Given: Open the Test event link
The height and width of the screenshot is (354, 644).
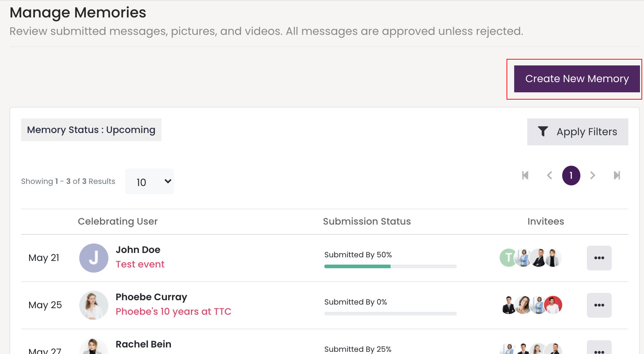Looking at the screenshot, I should tap(140, 264).
